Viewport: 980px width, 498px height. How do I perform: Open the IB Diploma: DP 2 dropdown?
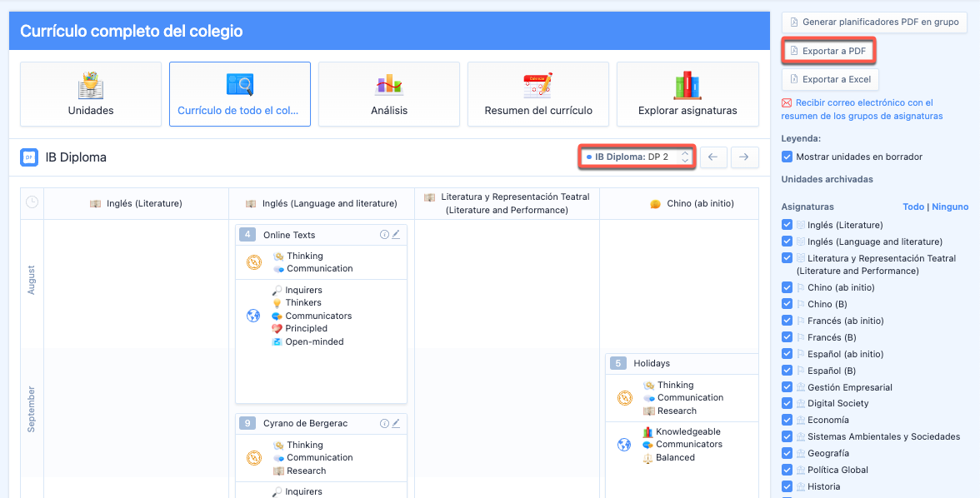(x=637, y=157)
